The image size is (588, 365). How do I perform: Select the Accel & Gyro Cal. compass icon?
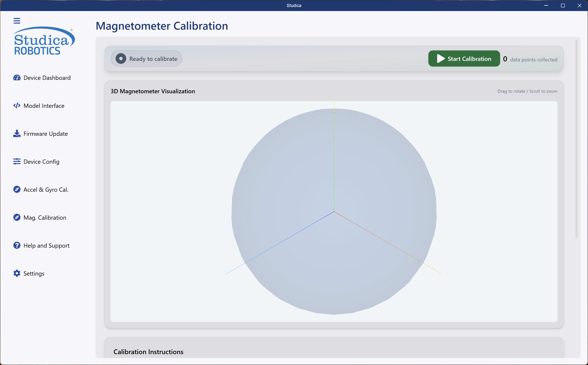pos(17,189)
